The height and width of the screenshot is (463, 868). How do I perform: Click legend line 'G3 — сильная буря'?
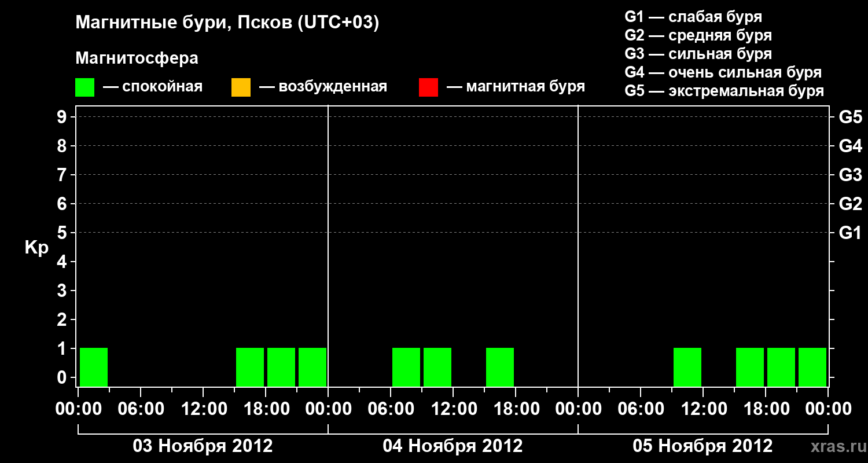click(698, 54)
